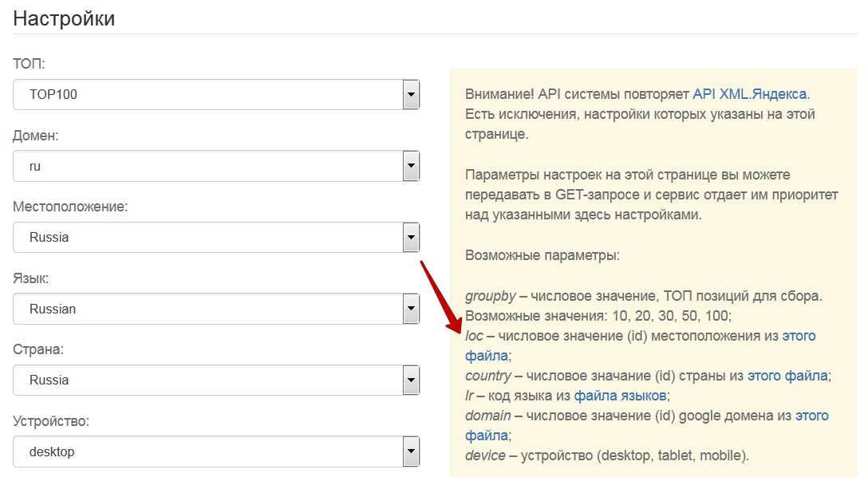
Task: Open the Местоположение dropdown list
Action: [215, 237]
